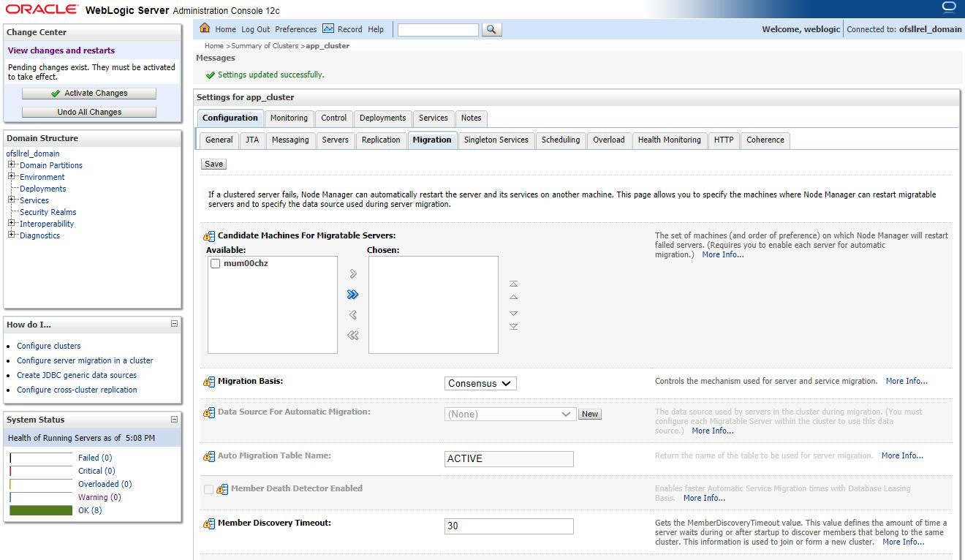Click inside the toolbar search field
Viewport: 965px width, 560px height.
[x=438, y=30]
